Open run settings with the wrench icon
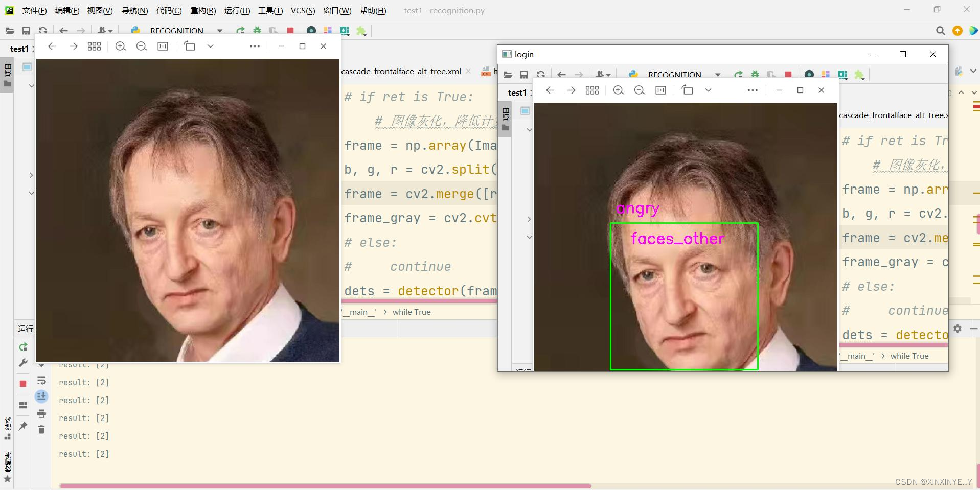The image size is (980, 490). pyautogui.click(x=23, y=363)
